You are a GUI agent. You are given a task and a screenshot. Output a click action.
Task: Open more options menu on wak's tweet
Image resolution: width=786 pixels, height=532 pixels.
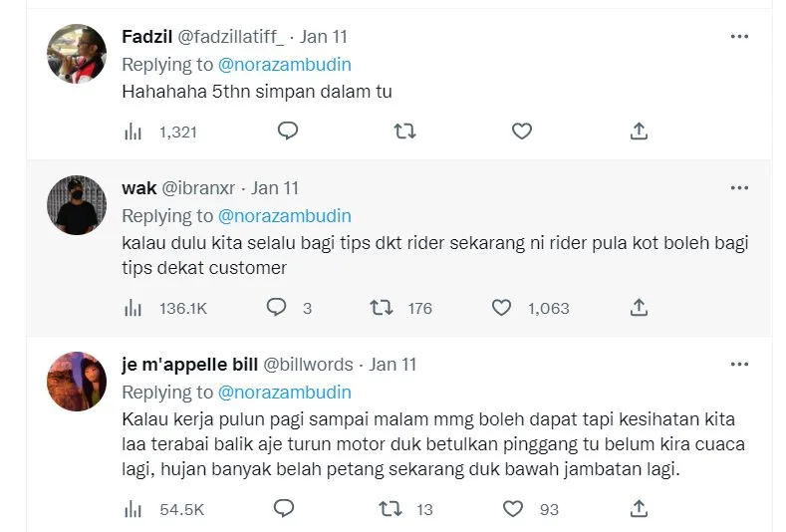coord(739,187)
